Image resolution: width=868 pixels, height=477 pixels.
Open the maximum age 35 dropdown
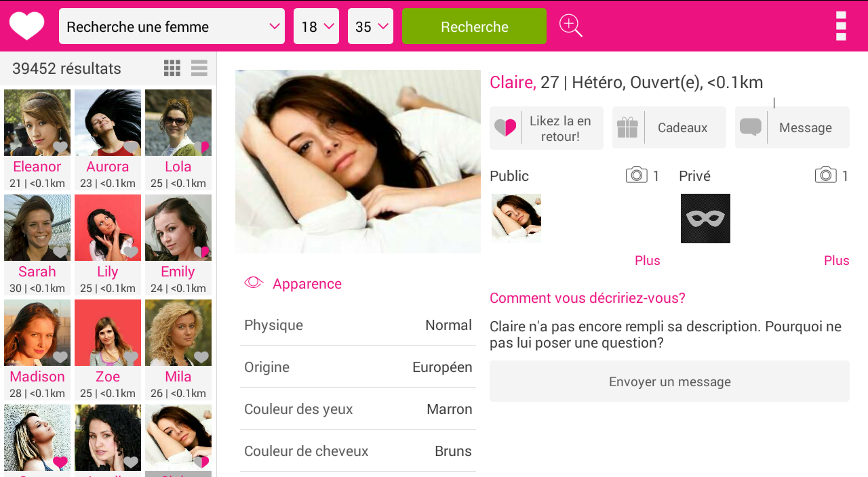tap(370, 26)
